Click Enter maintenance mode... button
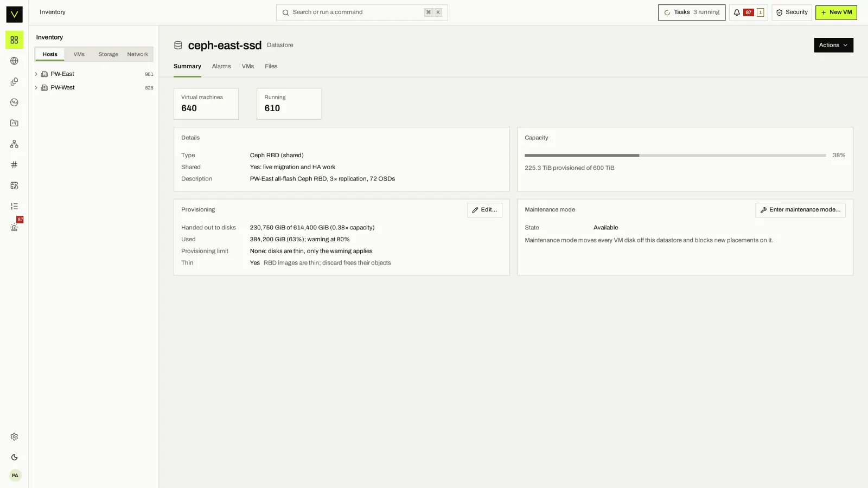This screenshot has height=488, width=868. (x=800, y=210)
